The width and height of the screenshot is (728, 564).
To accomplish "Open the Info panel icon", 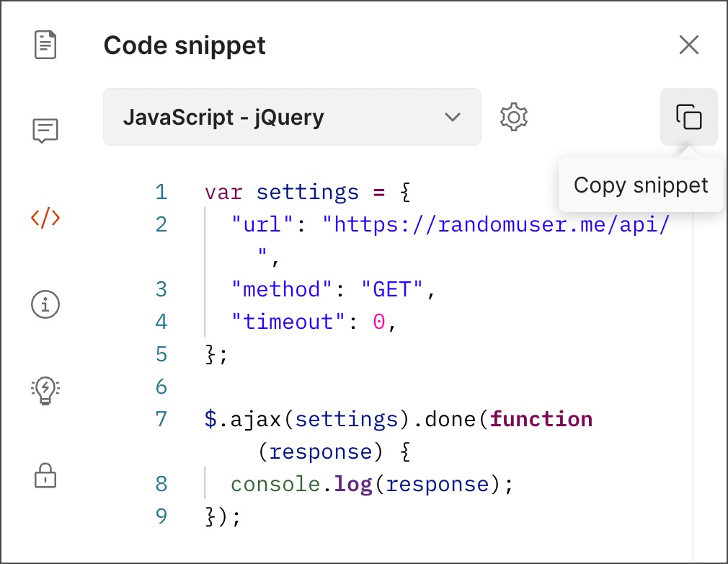I will pyautogui.click(x=45, y=304).
